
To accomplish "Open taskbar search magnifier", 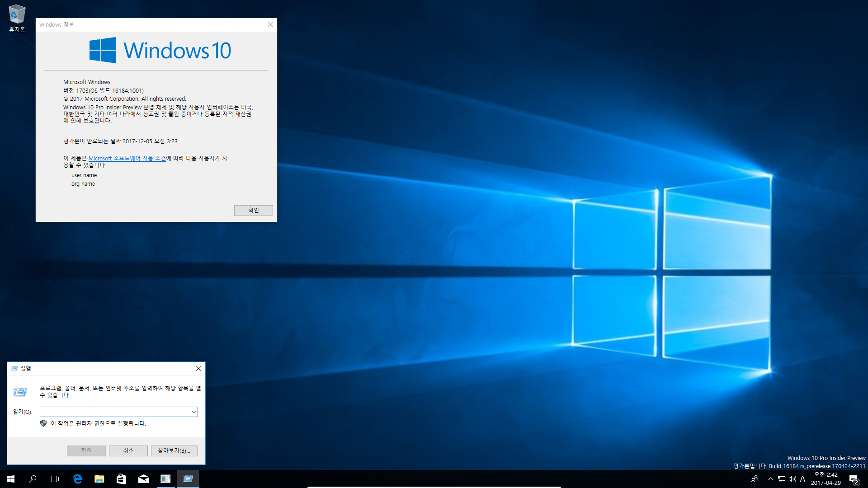I will (33, 479).
